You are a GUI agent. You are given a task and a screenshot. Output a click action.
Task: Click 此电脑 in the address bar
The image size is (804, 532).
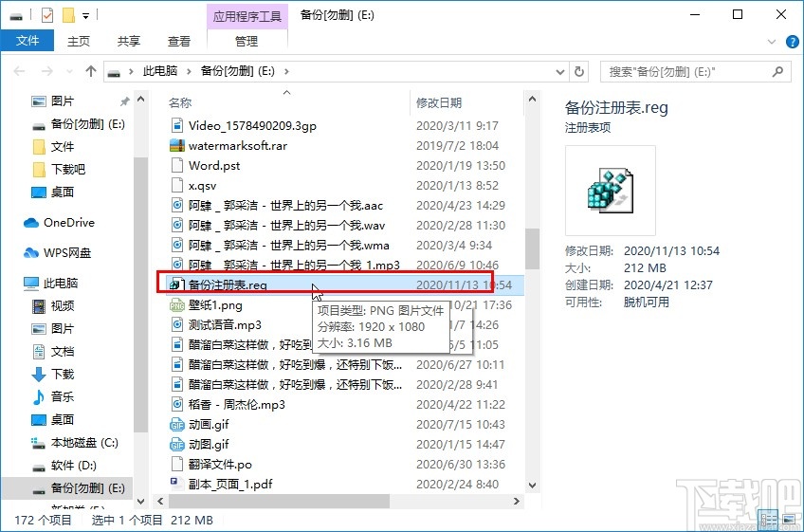tap(160, 71)
